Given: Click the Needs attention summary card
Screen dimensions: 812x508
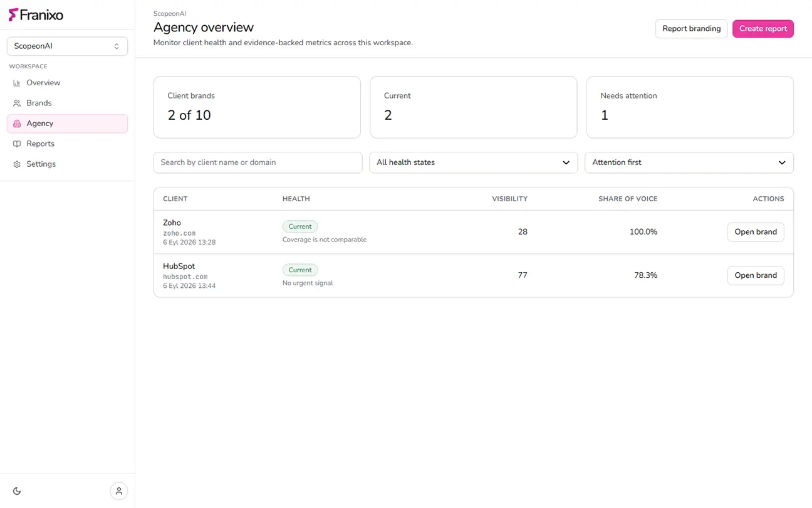Looking at the screenshot, I should click(x=690, y=107).
